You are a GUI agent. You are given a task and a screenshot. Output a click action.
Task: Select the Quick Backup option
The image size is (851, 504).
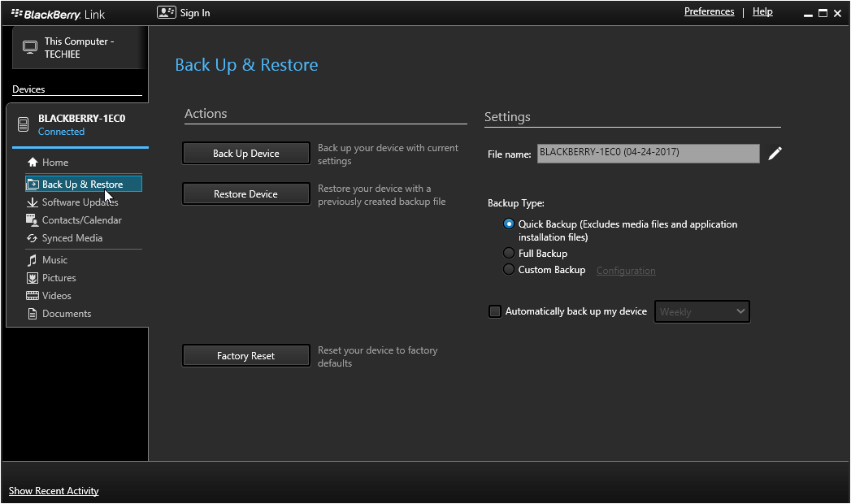click(x=509, y=224)
